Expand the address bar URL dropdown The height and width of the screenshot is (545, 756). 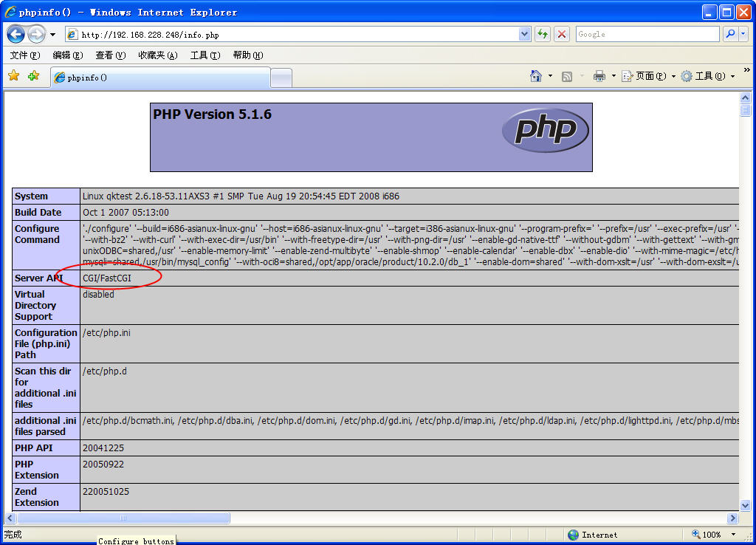pos(524,34)
